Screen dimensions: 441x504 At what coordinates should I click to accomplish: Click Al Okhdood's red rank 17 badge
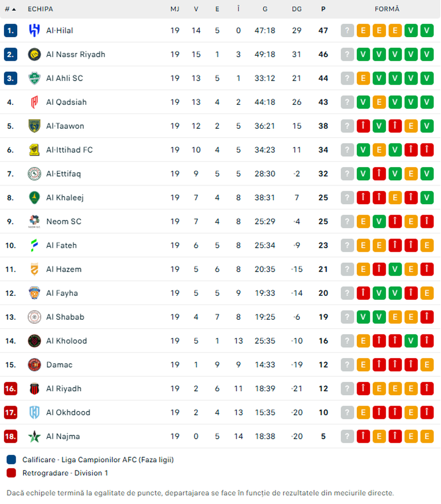coord(11,412)
